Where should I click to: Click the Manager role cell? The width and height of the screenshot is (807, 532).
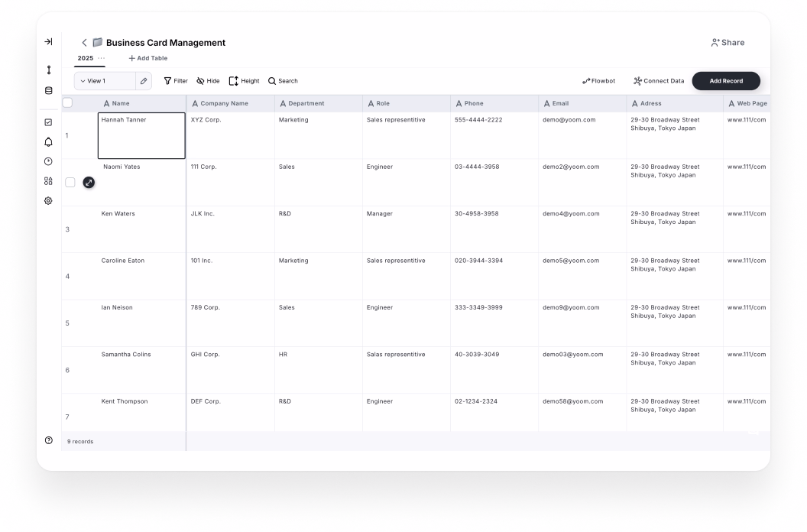(407, 229)
